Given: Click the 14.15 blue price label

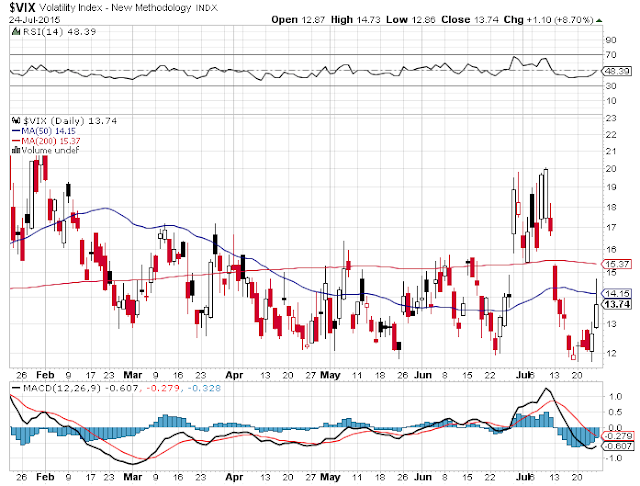Looking at the screenshot, I should pyautogui.click(x=617, y=293).
